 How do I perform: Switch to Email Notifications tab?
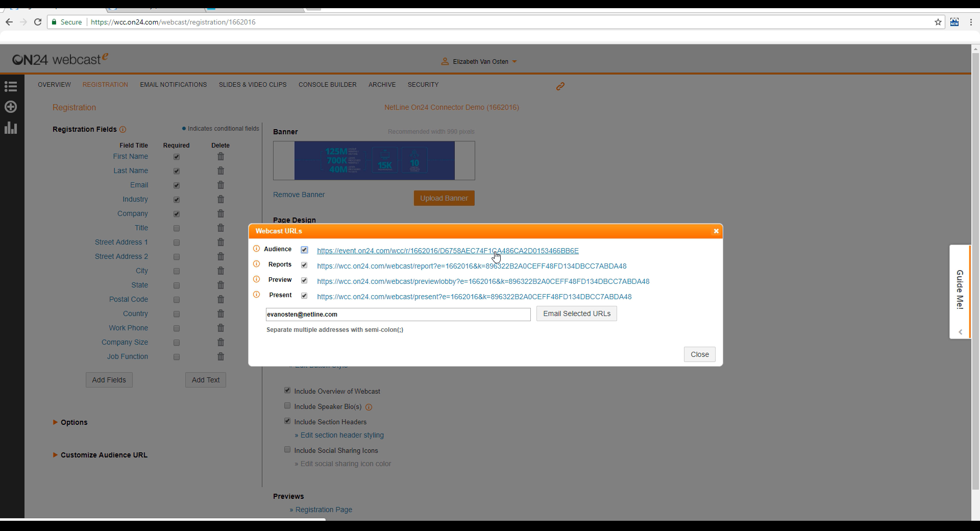pos(174,85)
